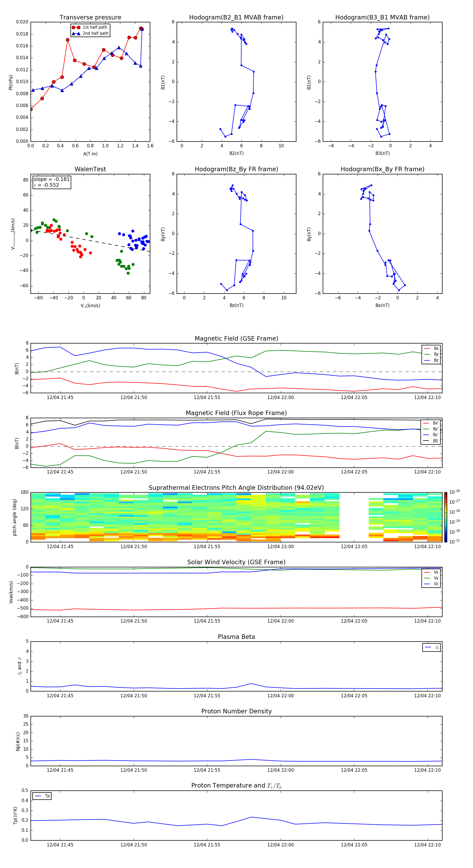Click the 'Plasma Beta' plot title

click(236, 637)
